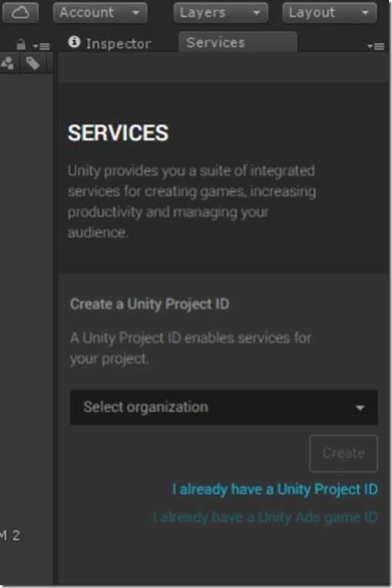
Task: Follow the 'I already have a Unity Project ID' link
Action: pyautogui.click(x=275, y=489)
